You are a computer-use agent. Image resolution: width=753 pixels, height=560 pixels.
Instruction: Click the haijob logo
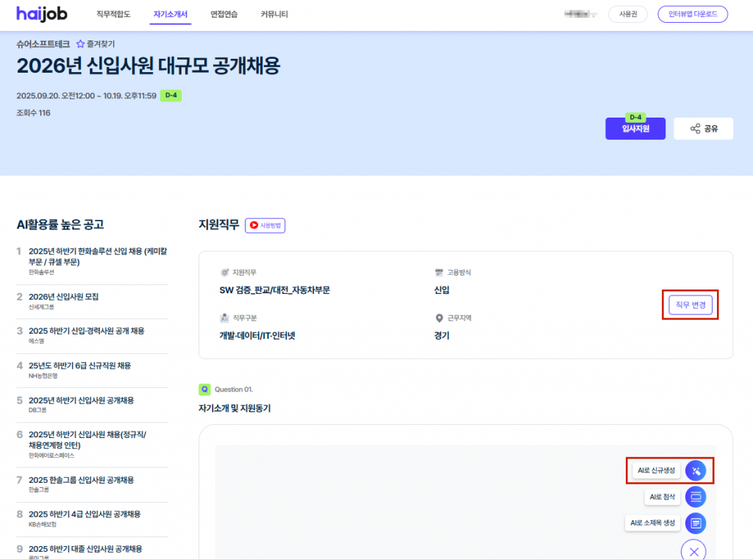coord(42,14)
